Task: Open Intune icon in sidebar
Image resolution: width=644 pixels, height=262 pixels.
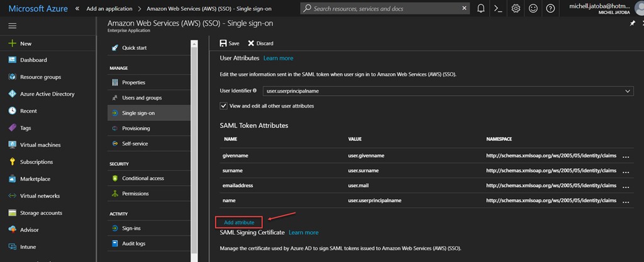Action: tap(13, 247)
